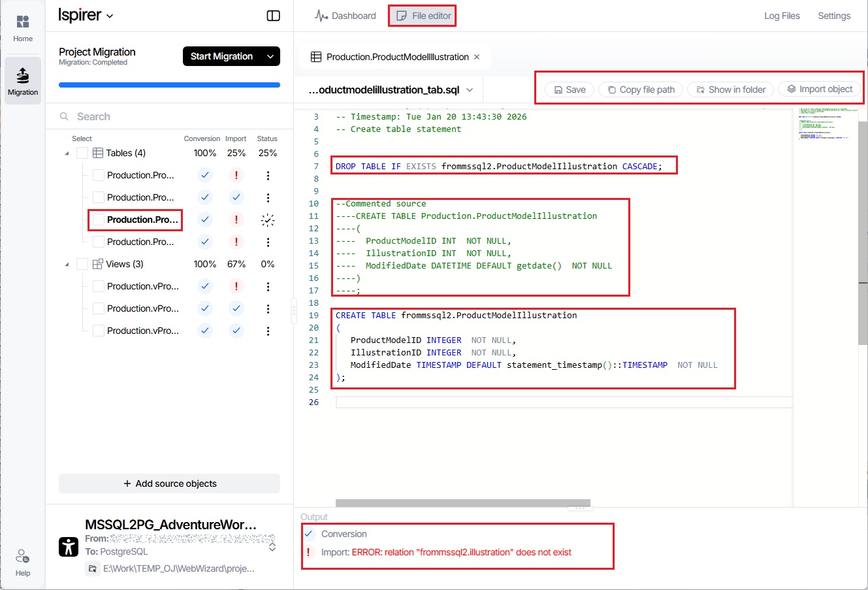Viewport: 868px width, 590px height.
Task: Click the red import error icon for the first table
Action: (x=236, y=175)
